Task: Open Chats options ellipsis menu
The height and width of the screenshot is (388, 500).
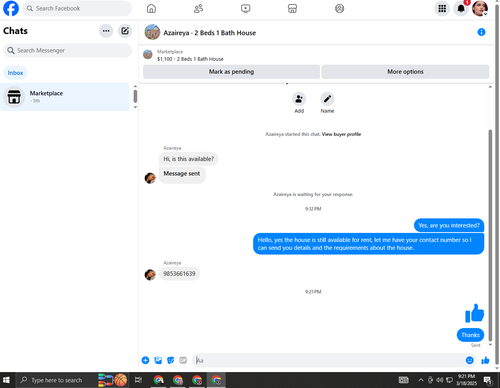Action: pos(106,31)
